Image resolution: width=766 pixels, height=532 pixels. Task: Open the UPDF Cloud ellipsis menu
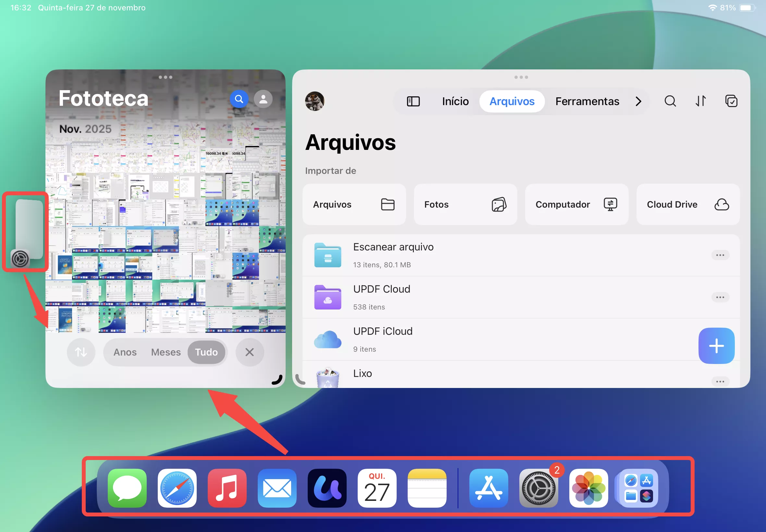[x=721, y=297]
